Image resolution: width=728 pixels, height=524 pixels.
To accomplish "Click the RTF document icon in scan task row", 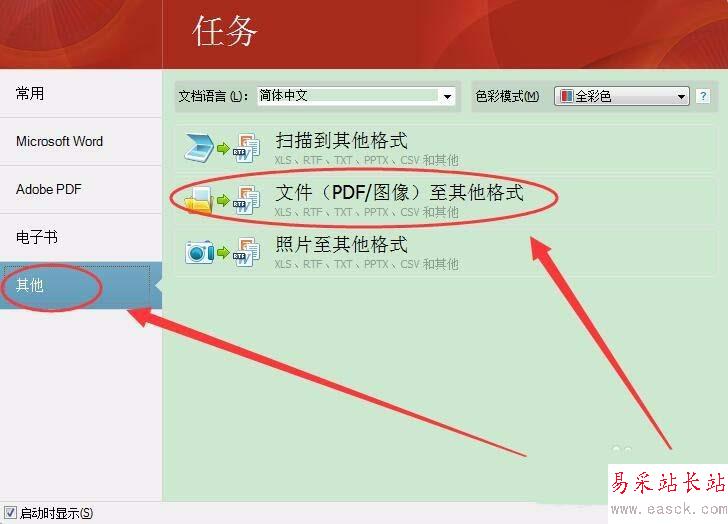I will (x=246, y=148).
